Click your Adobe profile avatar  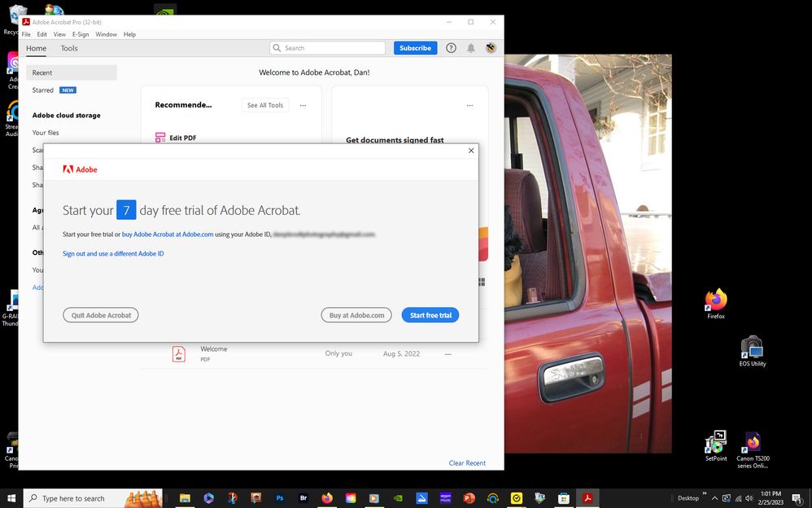coord(490,48)
